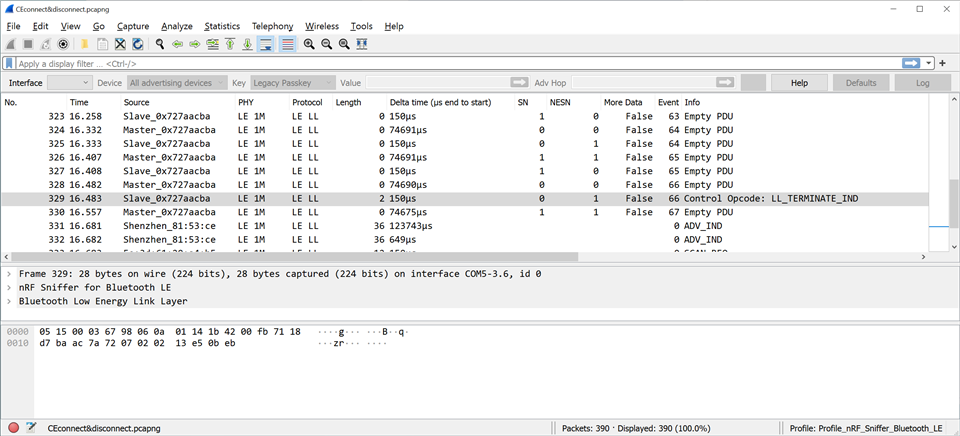Open the Tools menu
960x436 pixels.
[x=361, y=26]
